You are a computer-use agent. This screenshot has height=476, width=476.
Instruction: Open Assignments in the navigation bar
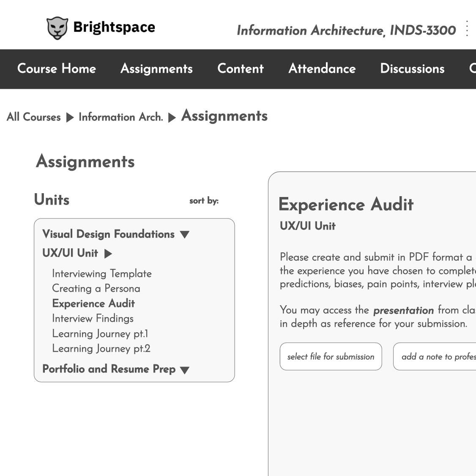coord(156,69)
